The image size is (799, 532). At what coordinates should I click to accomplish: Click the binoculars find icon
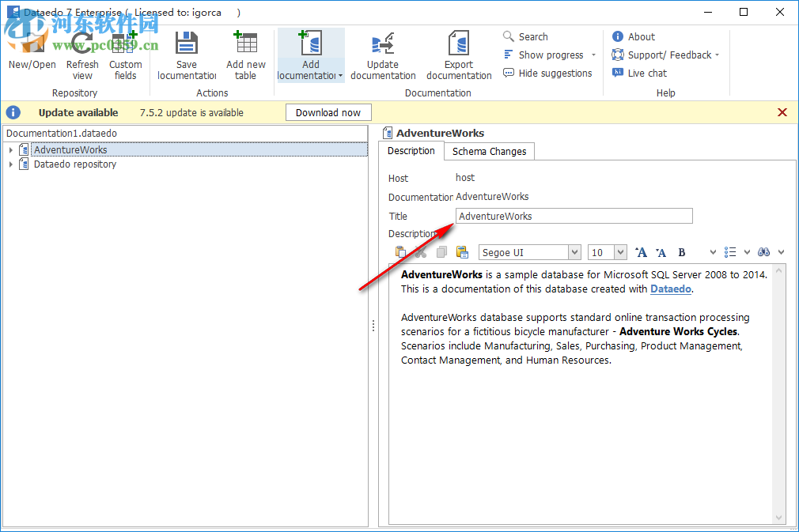coord(763,252)
